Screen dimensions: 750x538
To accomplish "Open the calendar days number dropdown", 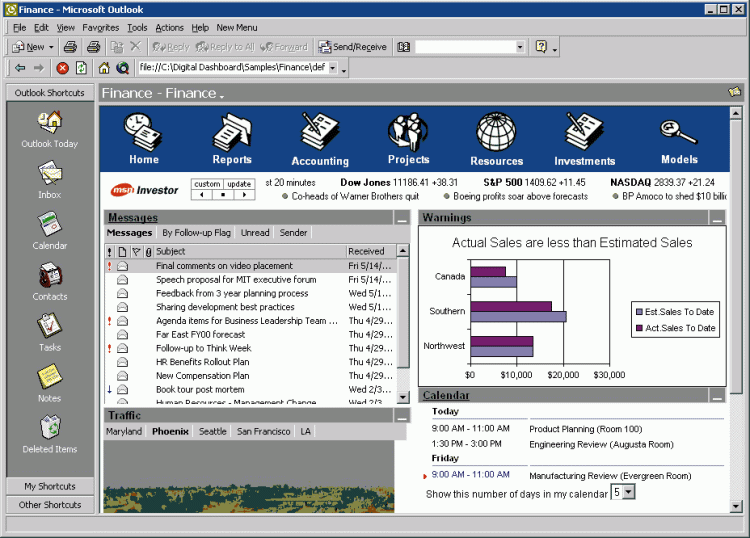I will point(629,492).
